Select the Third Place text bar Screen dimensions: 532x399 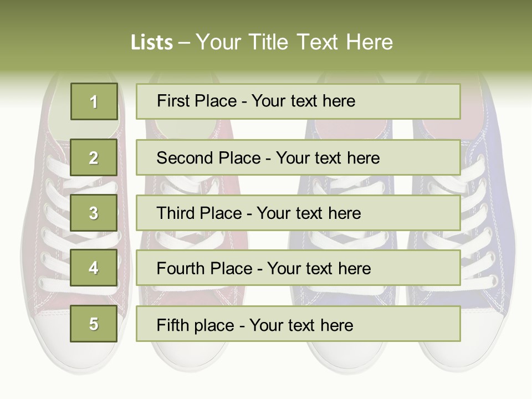[298, 213]
